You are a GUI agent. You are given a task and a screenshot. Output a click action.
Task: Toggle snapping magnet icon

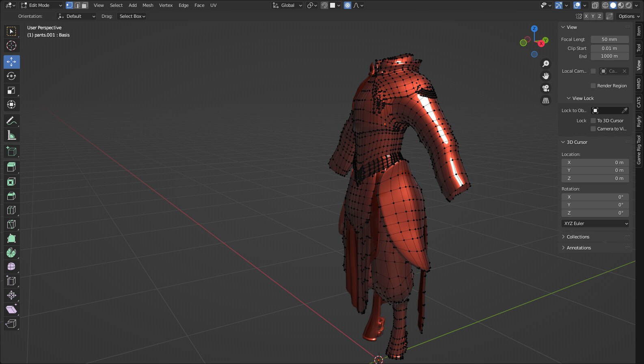pyautogui.click(x=324, y=5)
